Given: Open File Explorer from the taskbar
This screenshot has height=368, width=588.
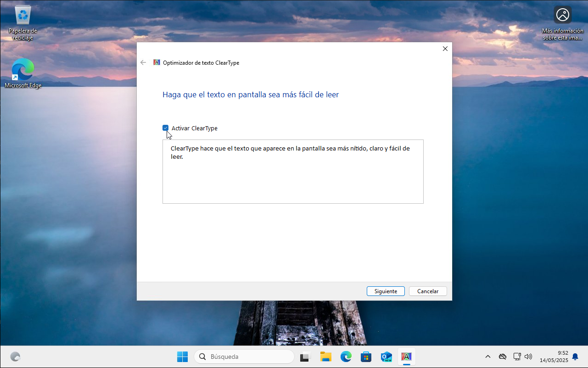Looking at the screenshot, I should point(325,357).
